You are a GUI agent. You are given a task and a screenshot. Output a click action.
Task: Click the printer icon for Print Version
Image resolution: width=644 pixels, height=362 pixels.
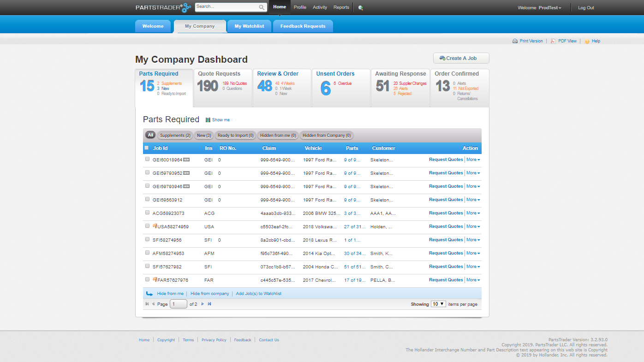click(x=515, y=41)
